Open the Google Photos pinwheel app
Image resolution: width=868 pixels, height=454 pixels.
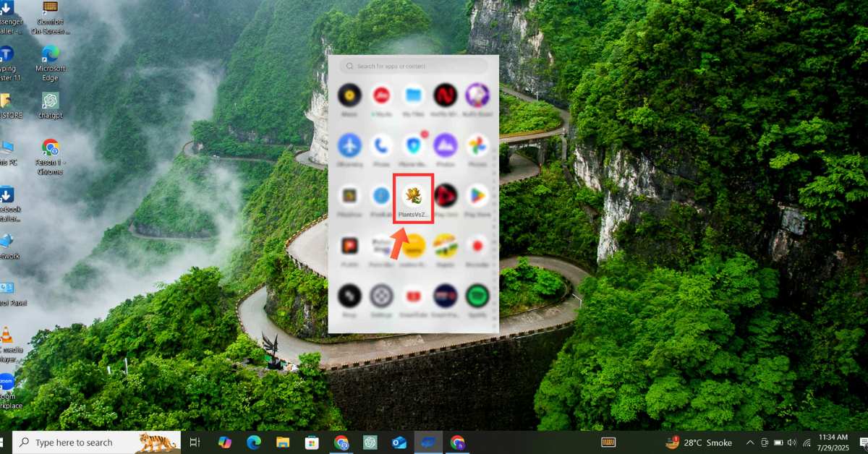pos(477,145)
